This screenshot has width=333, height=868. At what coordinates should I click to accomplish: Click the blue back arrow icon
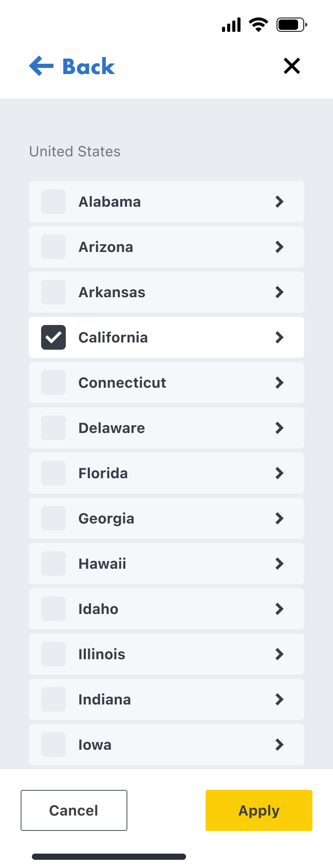pyautogui.click(x=42, y=66)
